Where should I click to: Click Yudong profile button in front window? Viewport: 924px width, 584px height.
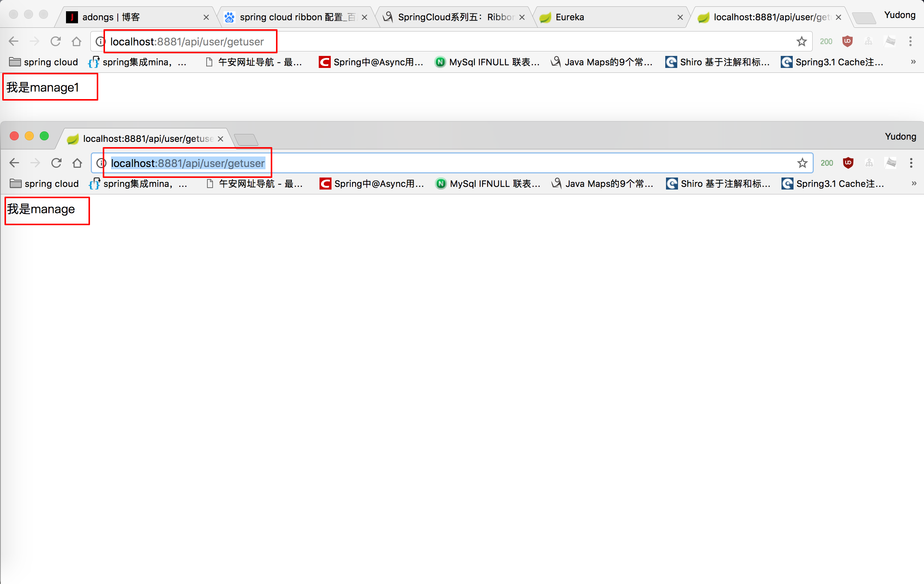pyautogui.click(x=900, y=137)
